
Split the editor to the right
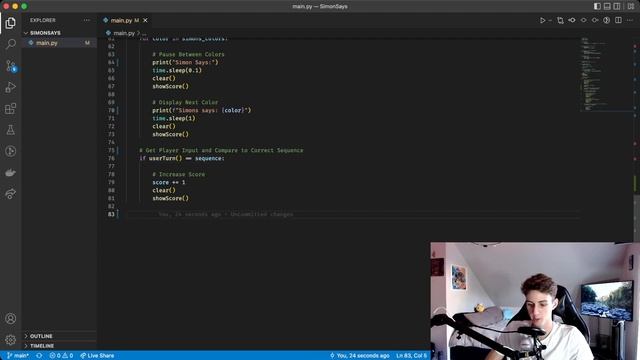618,20
